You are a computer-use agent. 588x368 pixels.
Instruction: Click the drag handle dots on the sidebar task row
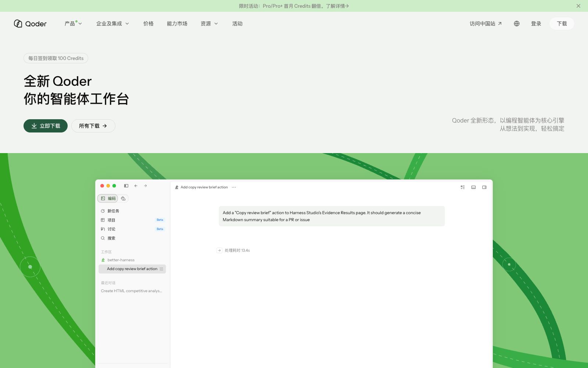[161, 269]
